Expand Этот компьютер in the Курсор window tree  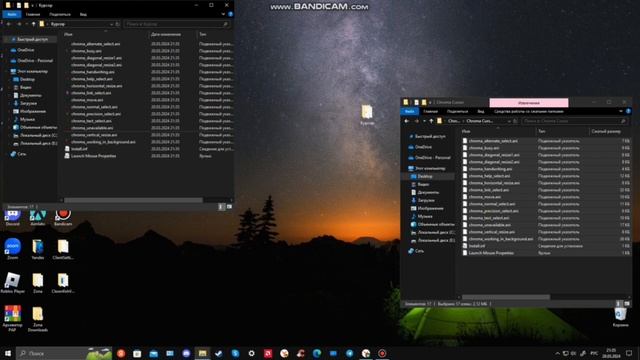pos(6,71)
